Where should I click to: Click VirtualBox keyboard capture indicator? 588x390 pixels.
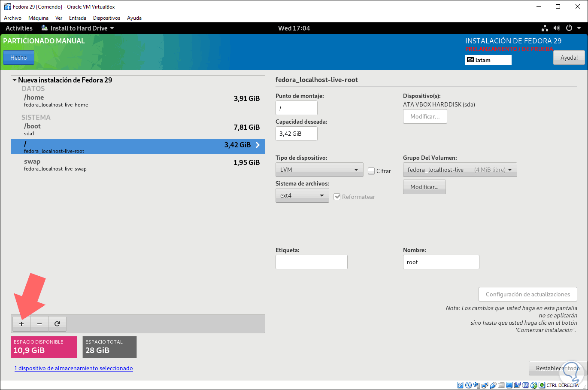tap(542, 385)
